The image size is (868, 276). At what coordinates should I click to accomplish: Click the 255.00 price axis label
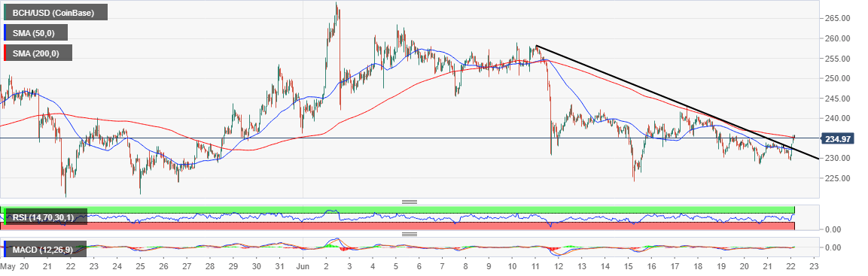pos(839,59)
